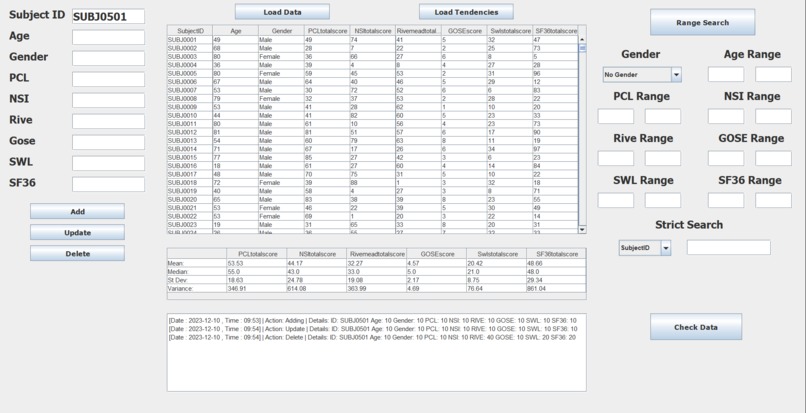Viewport: 806px width, 413px height.
Task: Select the SUBJ0023 row cell
Action: tap(190, 224)
